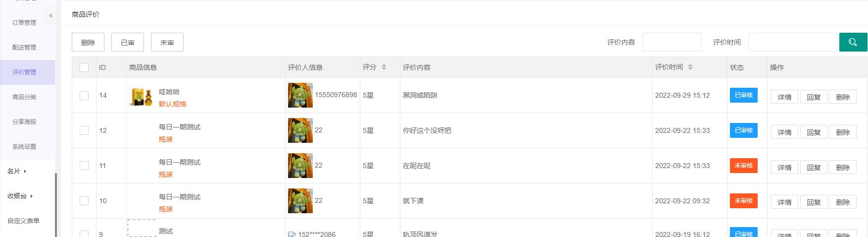The image size is (868, 237).
Task: Open the 订单管理 sidebar menu item
Action: pyautogui.click(x=24, y=22)
